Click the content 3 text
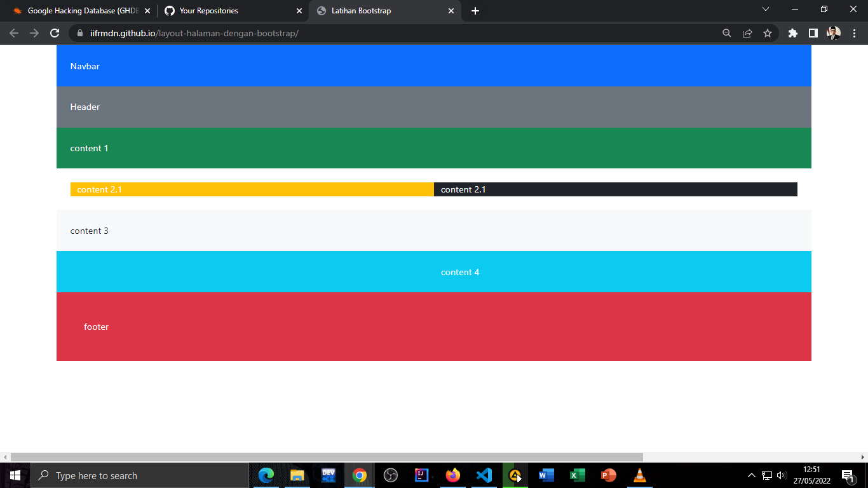Screen dimensions: 868x488 [89, 231]
